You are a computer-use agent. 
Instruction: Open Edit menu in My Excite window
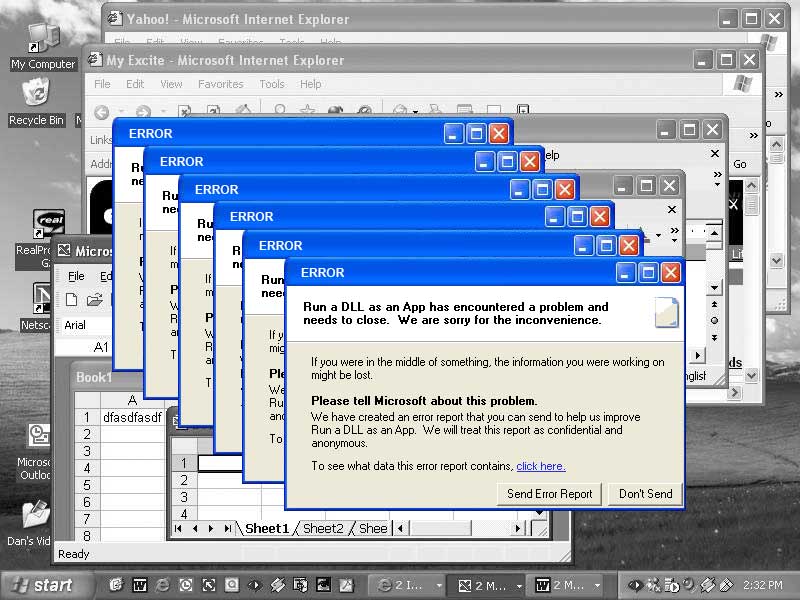point(135,84)
